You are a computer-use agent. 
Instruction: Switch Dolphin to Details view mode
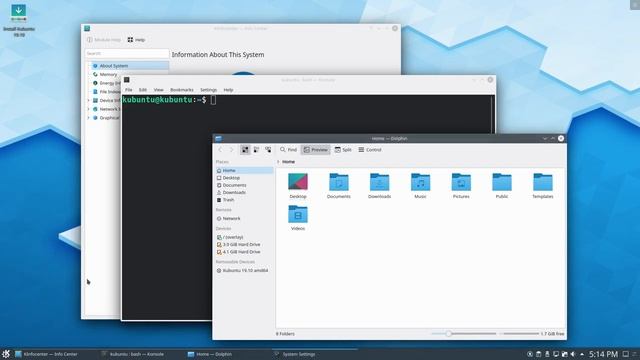click(268, 150)
